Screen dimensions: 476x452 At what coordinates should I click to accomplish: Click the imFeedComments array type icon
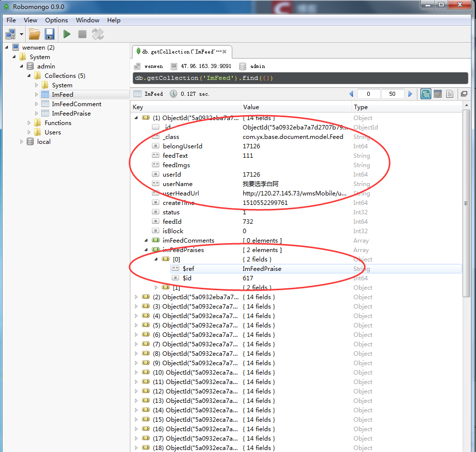tap(156, 240)
